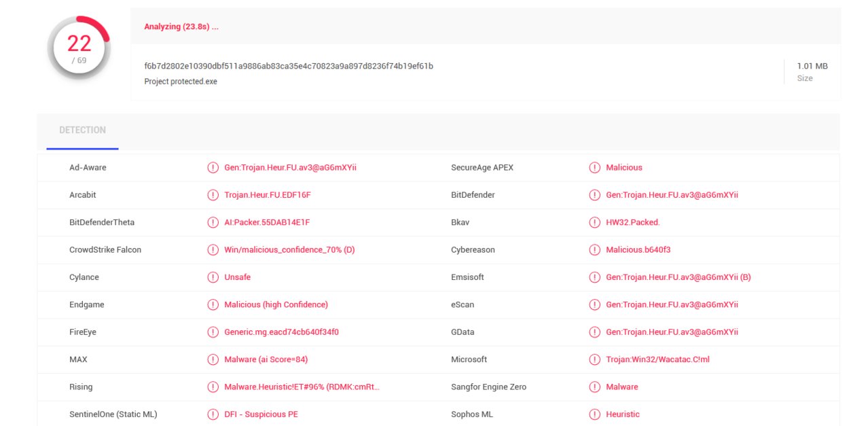
Task: Click alert icon for BitDefender result
Action: click(595, 195)
